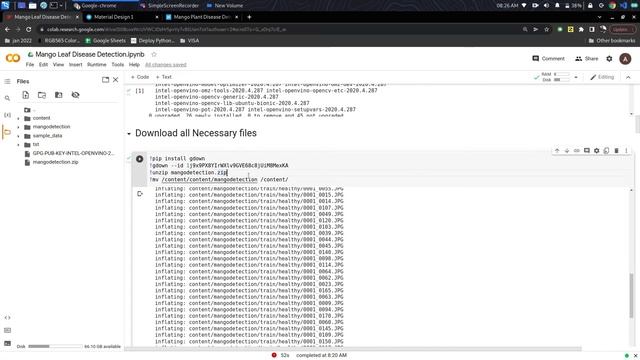Viewport: 640px width, 360px height.
Task: Open SimpleScreenRecorder in taskbar
Action: click(169, 6)
